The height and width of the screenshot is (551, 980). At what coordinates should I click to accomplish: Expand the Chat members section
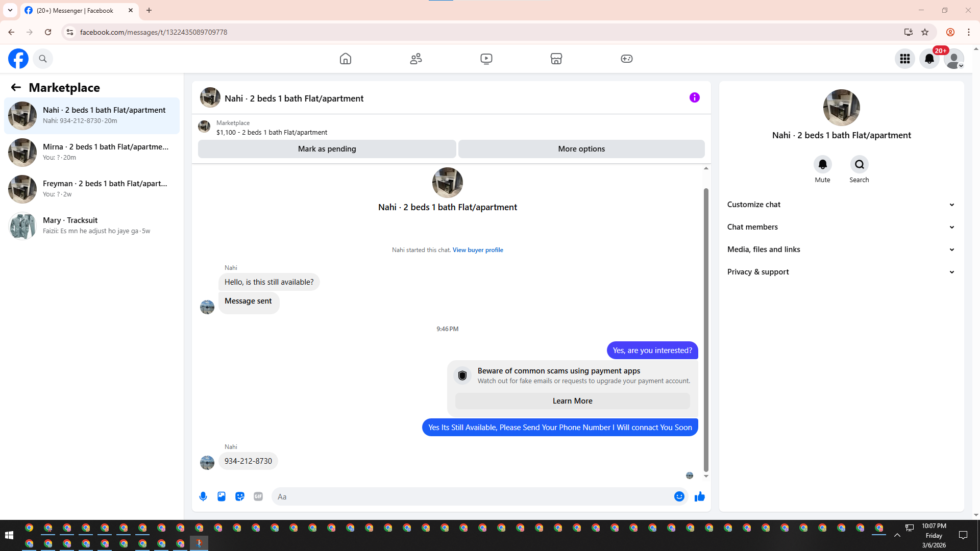pos(841,227)
